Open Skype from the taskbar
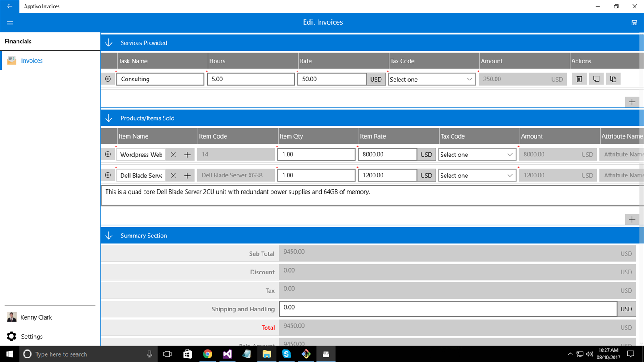 287,354
